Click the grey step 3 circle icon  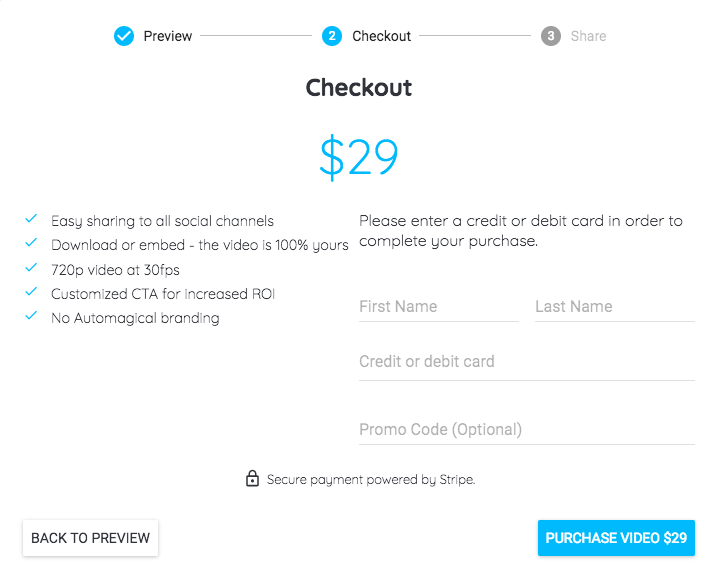[551, 36]
